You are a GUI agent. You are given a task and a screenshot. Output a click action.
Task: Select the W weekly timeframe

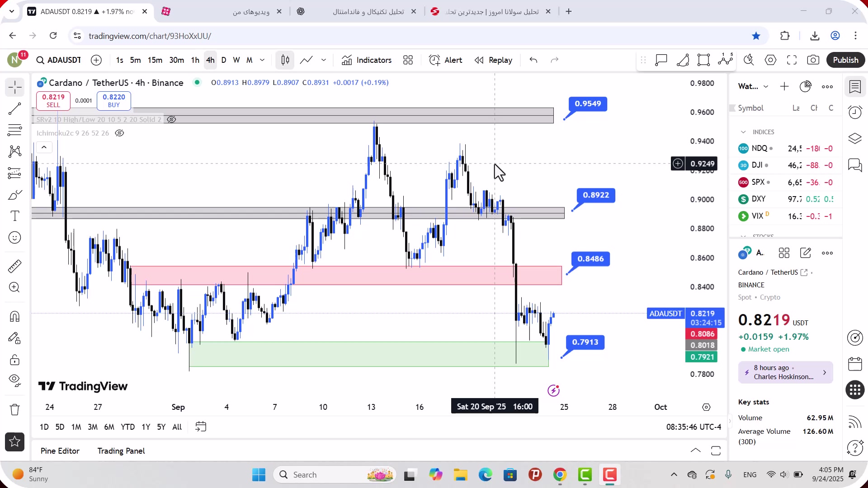[236, 60]
